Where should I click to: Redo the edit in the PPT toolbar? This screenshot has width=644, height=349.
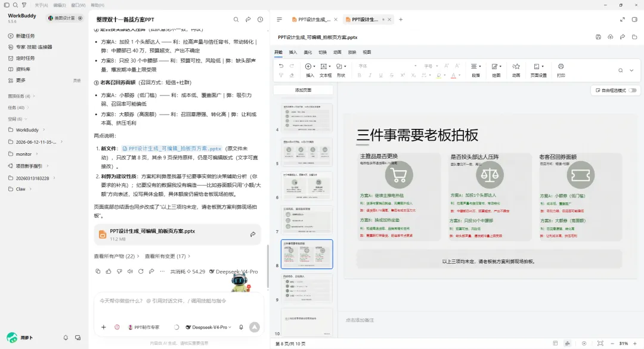(292, 66)
